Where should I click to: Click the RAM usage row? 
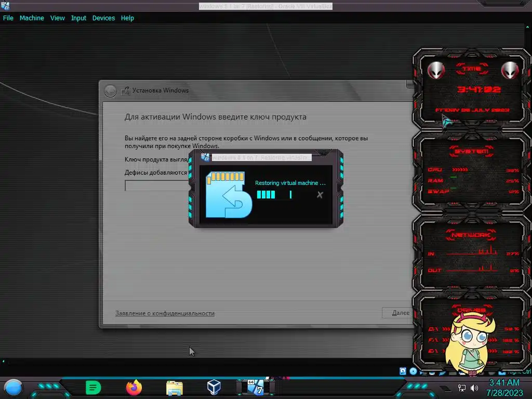pyautogui.click(x=473, y=180)
